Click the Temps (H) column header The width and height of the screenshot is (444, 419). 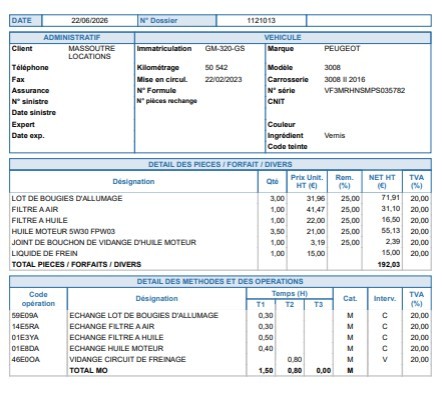(x=289, y=293)
